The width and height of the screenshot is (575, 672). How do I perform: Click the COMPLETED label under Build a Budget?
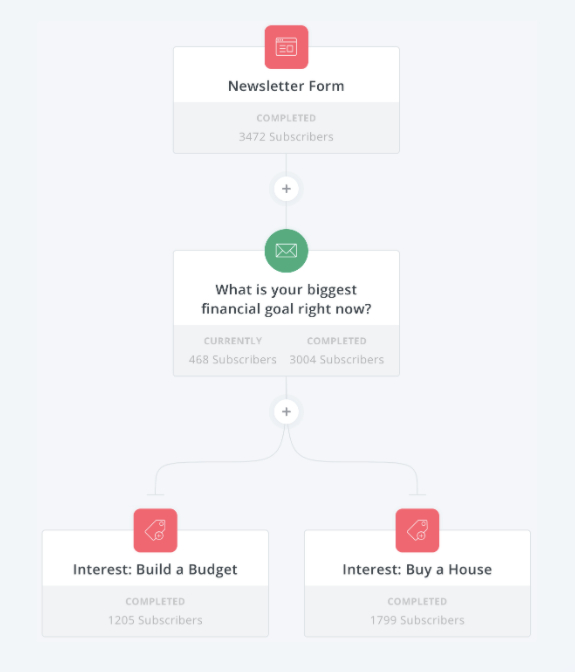coord(155,601)
